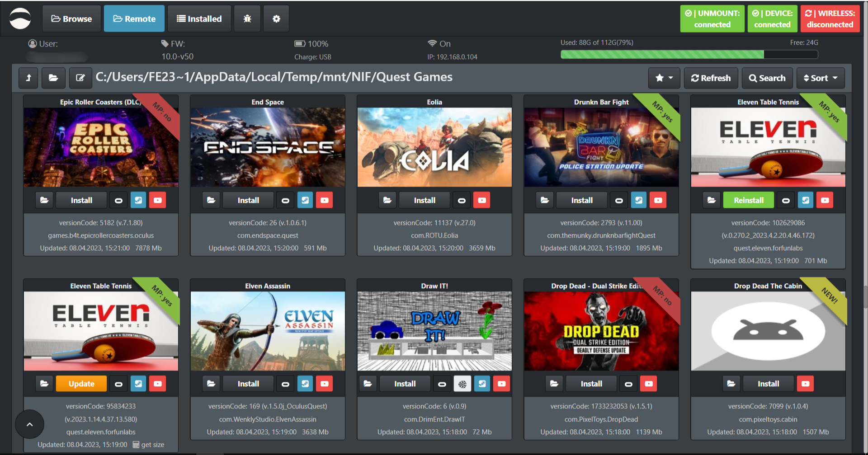Go up one folder level
The image size is (868, 455).
pyautogui.click(x=28, y=78)
